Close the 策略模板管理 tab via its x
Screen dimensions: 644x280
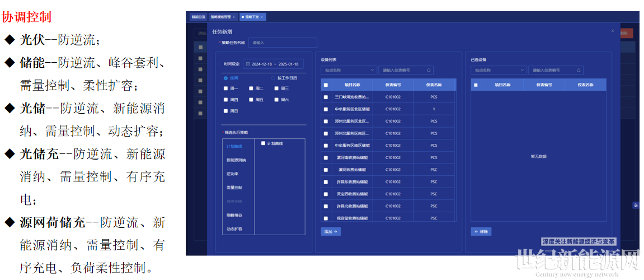coord(234,17)
